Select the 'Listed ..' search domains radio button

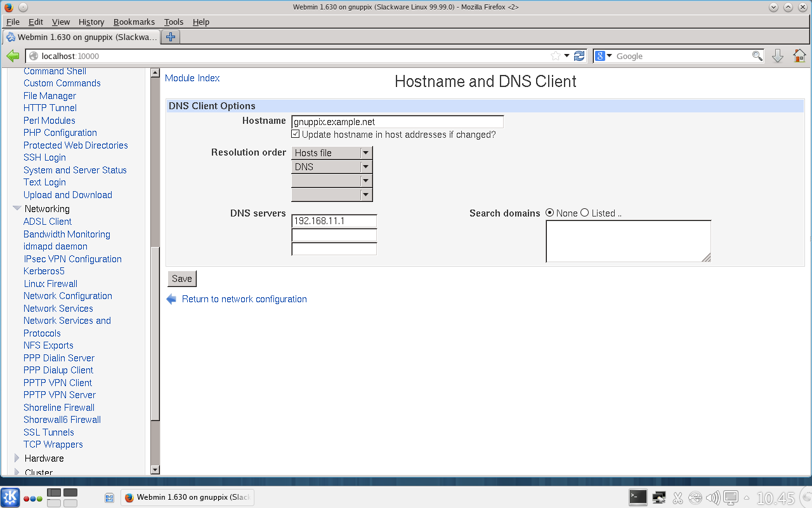click(x=585, y=213)
